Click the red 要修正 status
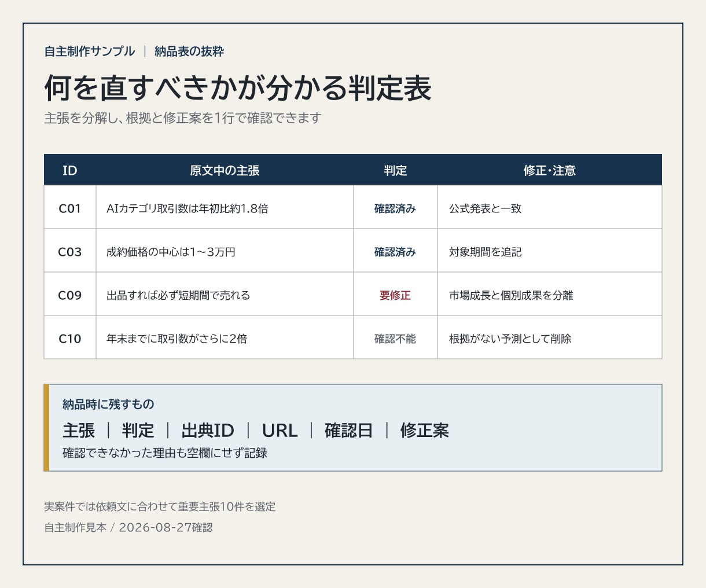 [x=395, y=295]
